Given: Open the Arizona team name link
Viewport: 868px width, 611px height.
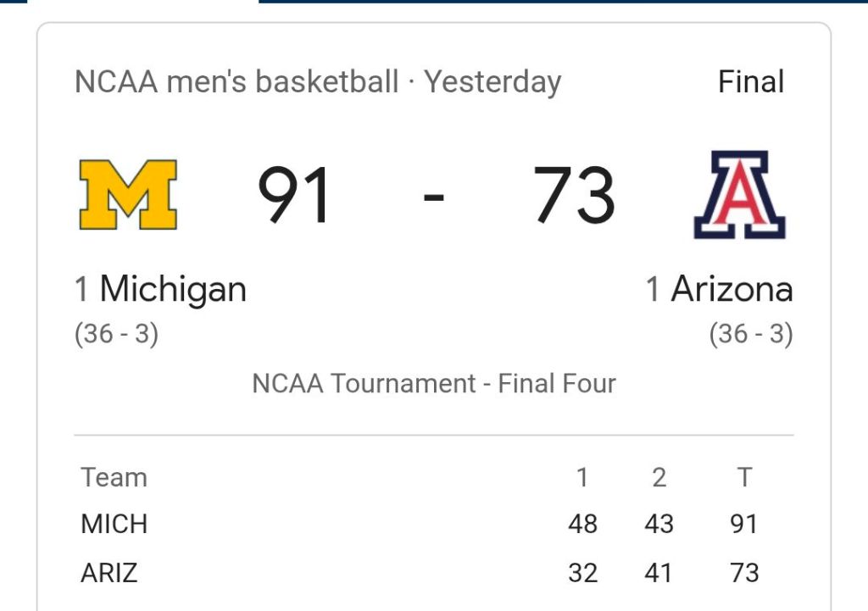Looking at the screenshot, I should (x=732, y=290).
